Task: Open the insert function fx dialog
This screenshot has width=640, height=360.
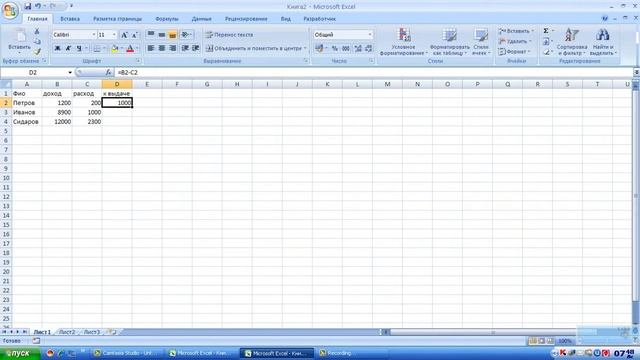Action: click(108, 72)
